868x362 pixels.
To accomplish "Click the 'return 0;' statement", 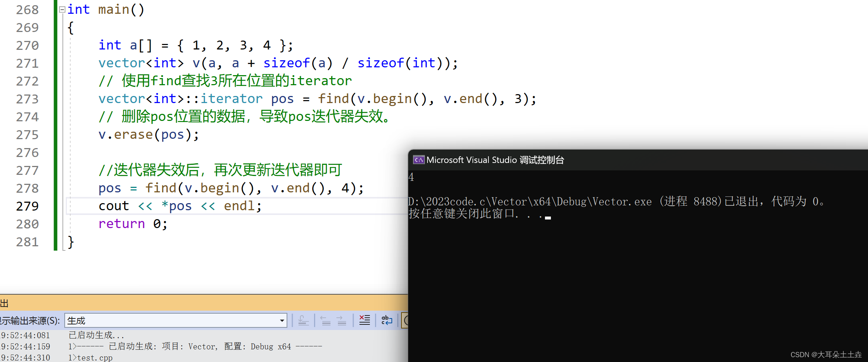I will click(x=133, y=224).
